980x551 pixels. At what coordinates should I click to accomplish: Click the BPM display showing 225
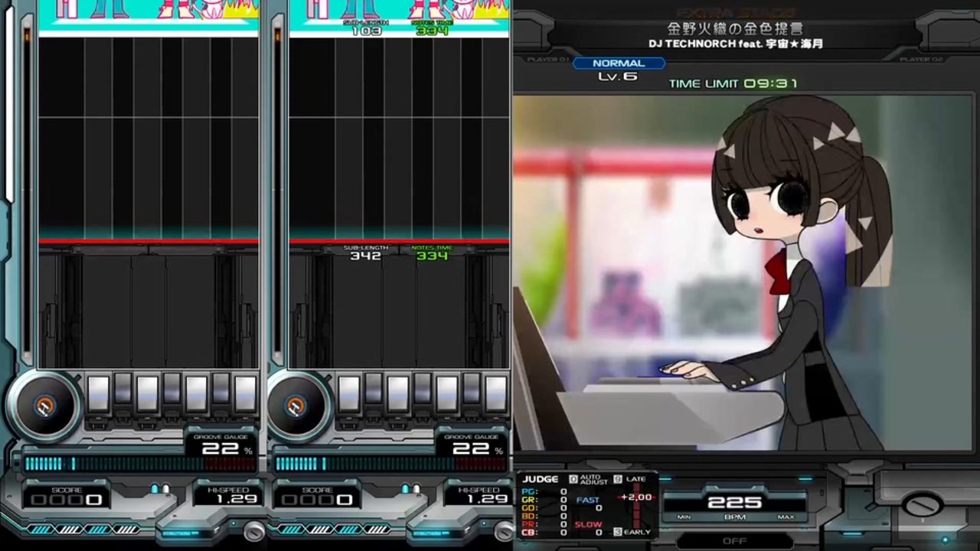[x=737, y=501]
